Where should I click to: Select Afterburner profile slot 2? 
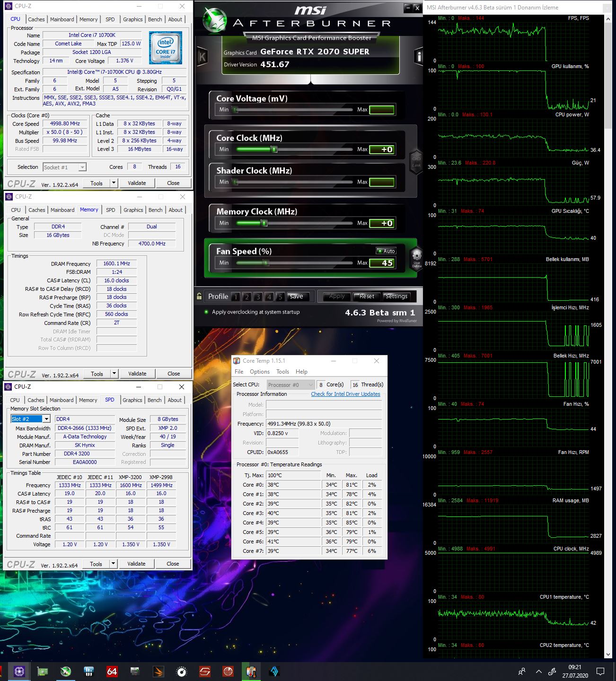tap(246, 297)
